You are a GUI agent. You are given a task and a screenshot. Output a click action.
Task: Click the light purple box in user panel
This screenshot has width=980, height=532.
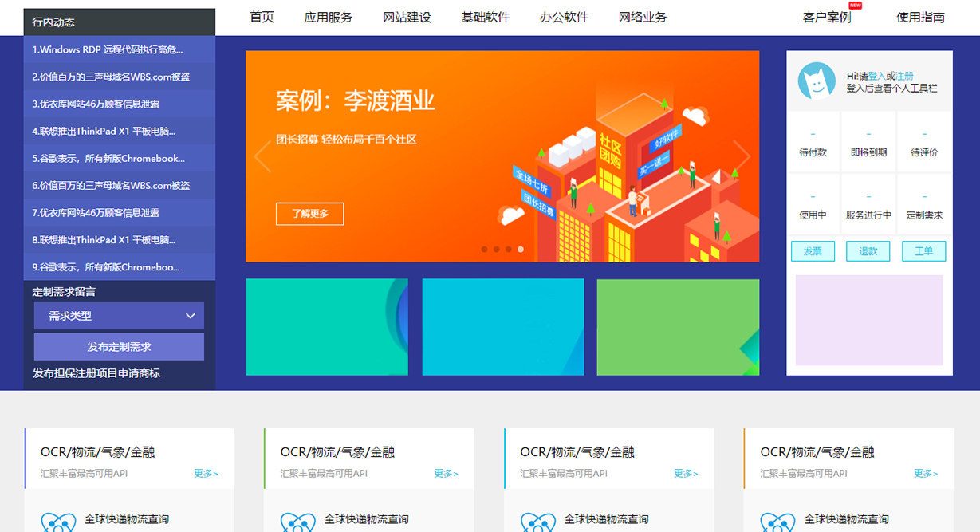click(x=869, y=320)
